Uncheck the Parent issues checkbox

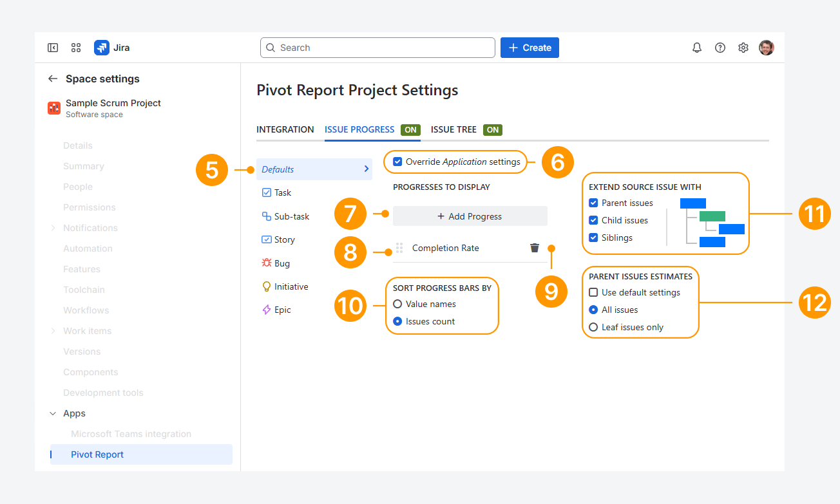(x=593, y=203)
